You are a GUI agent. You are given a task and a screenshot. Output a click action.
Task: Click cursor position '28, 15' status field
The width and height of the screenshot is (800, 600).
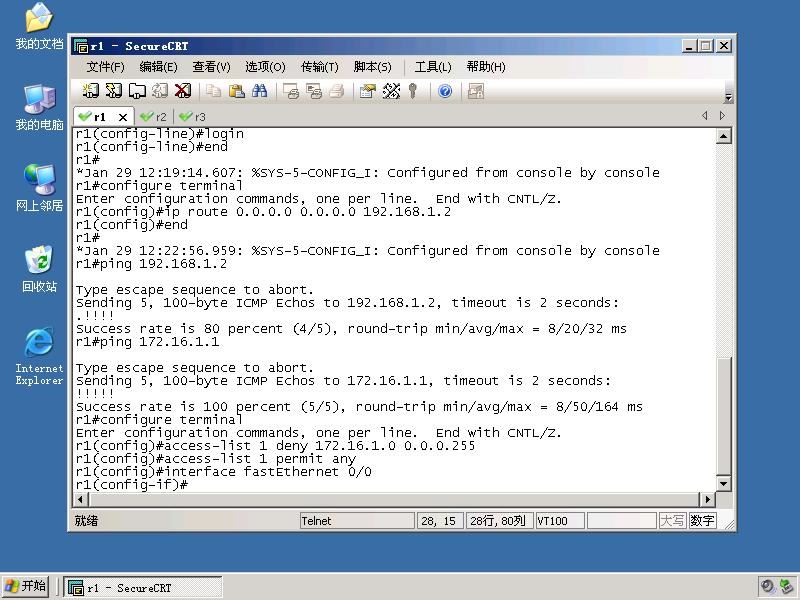click(x=440, y=521)
